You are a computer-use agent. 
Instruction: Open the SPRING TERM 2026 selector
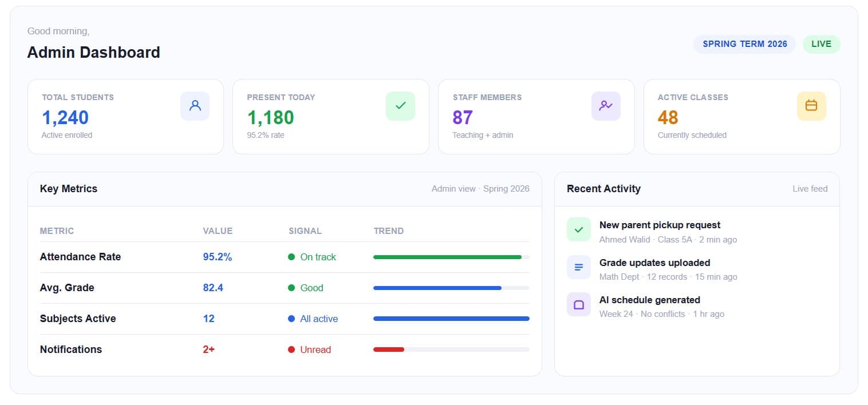pyautogui.click(x=744, y=44)
